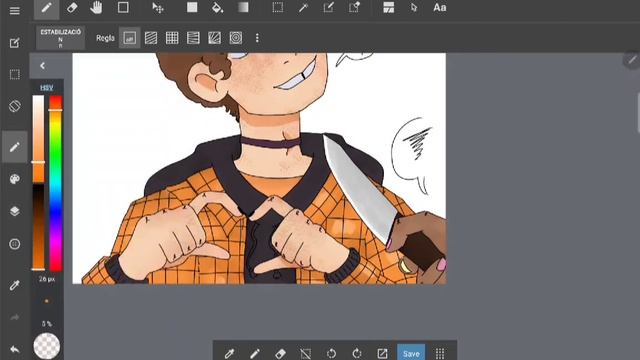640x360 pixels.
Task: Switch color mode via HSV link
Action: click(x=47, y=87)
